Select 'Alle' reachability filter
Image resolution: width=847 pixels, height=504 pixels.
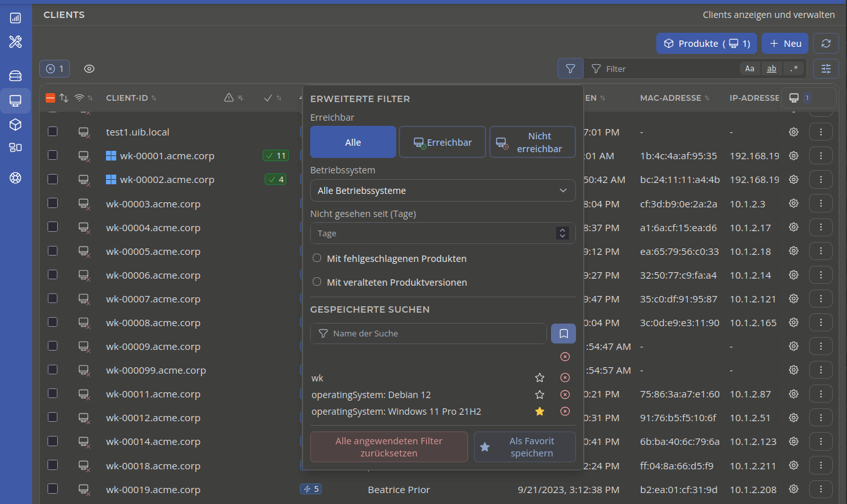coord(353,142)
